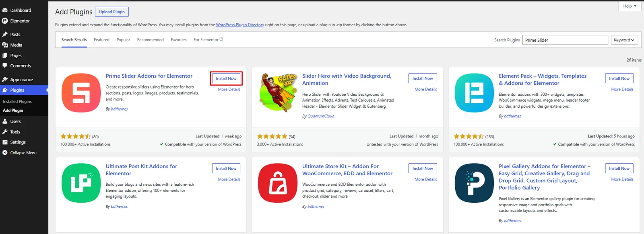The image size is (644, 234).
Task: Click the Elementor icon in the sidebar
Action: [5, 21]
